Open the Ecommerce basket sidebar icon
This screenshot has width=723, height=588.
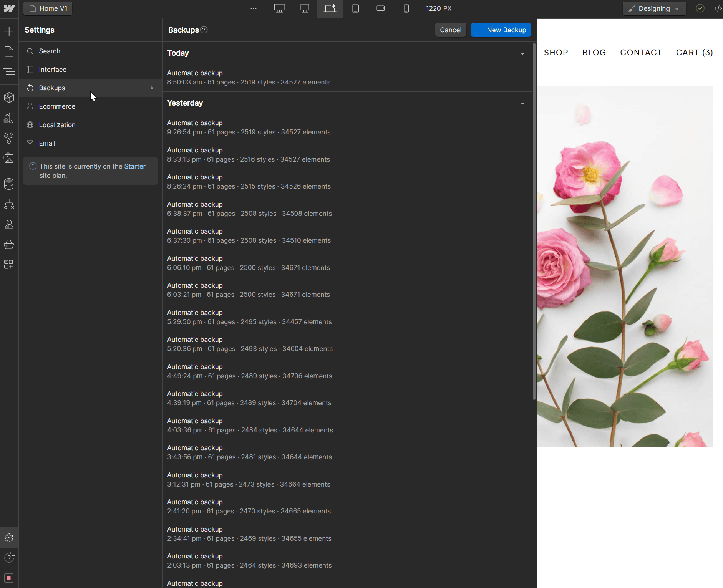(9, 245)
